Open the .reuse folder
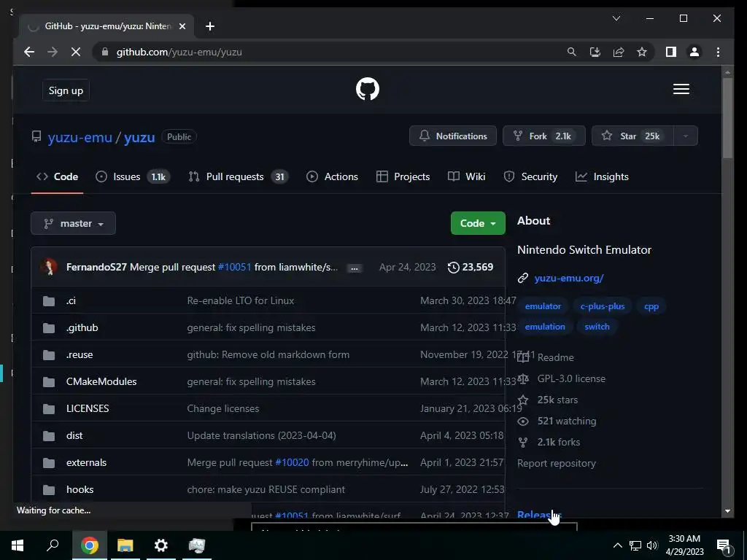The image size is (747, 560). coord(80,354)
